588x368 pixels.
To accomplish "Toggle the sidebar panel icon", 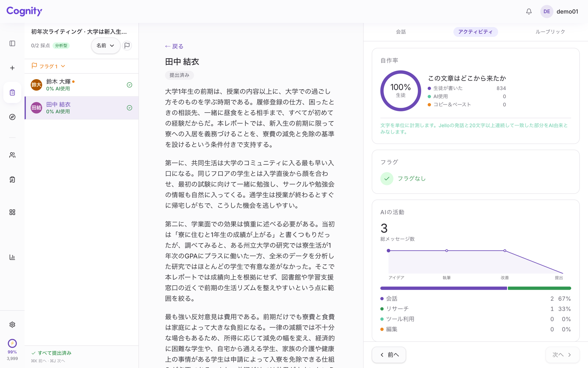I will tap(12, 43).
